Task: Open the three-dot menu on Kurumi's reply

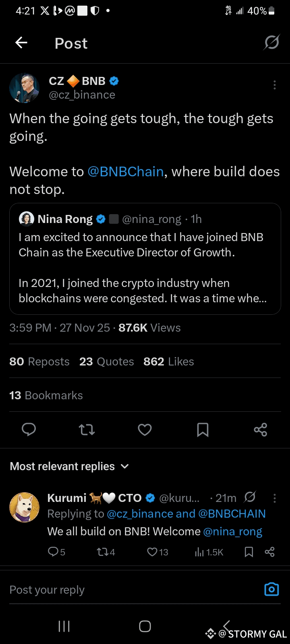Action: point(274,498)
